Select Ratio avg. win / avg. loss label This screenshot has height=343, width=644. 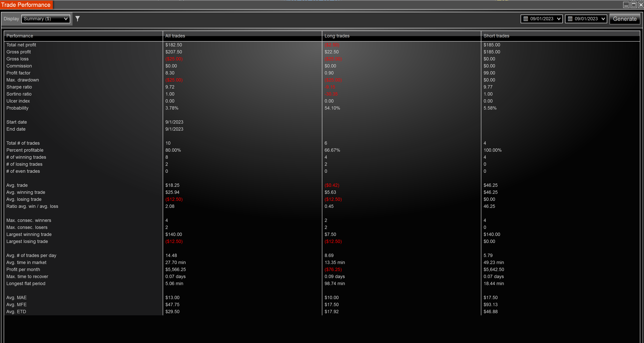pos(32,206)
